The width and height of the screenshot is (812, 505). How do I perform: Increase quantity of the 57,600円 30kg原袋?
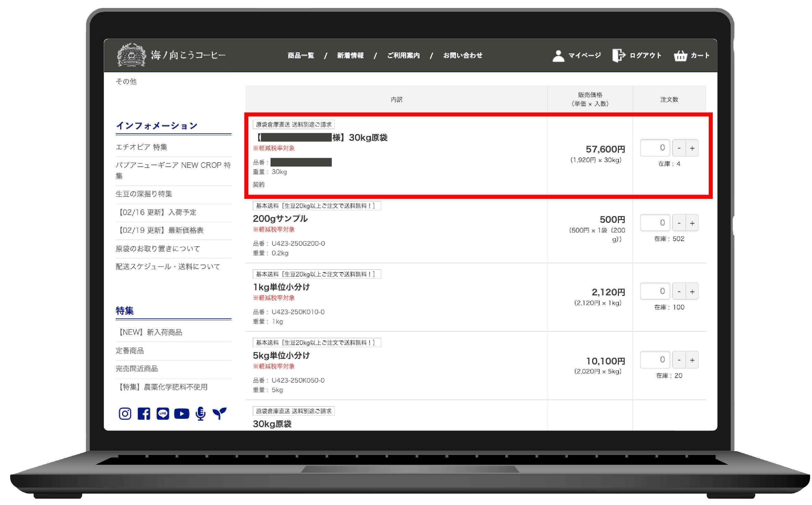pos(692,148)
